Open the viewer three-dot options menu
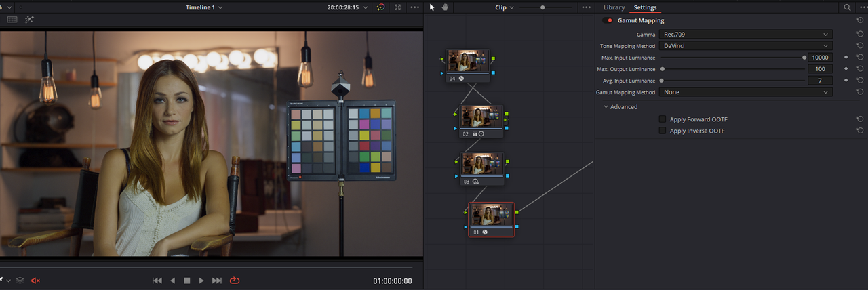 click(x=415, y=7)
